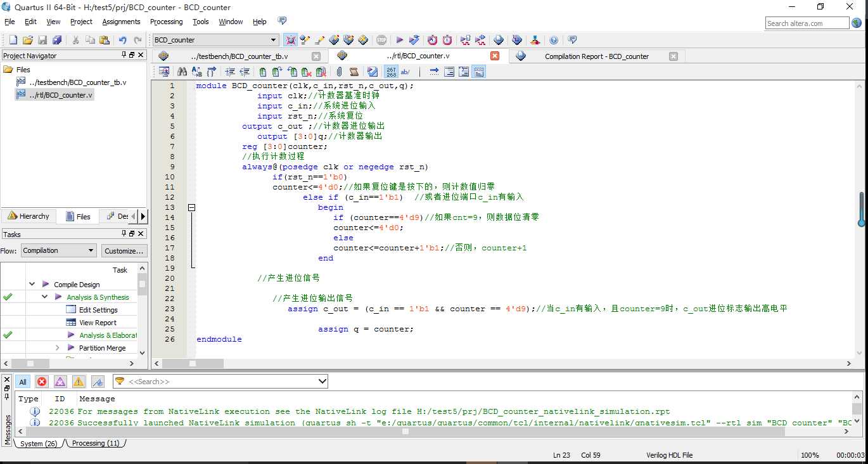Click the Stop Processing icon

point(381,40)
